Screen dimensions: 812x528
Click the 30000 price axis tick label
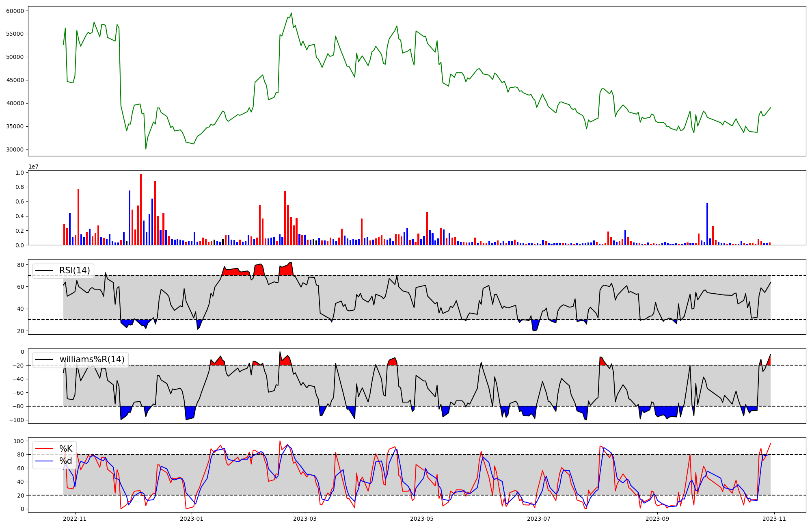pyautogui.click(x=15, y=150)
